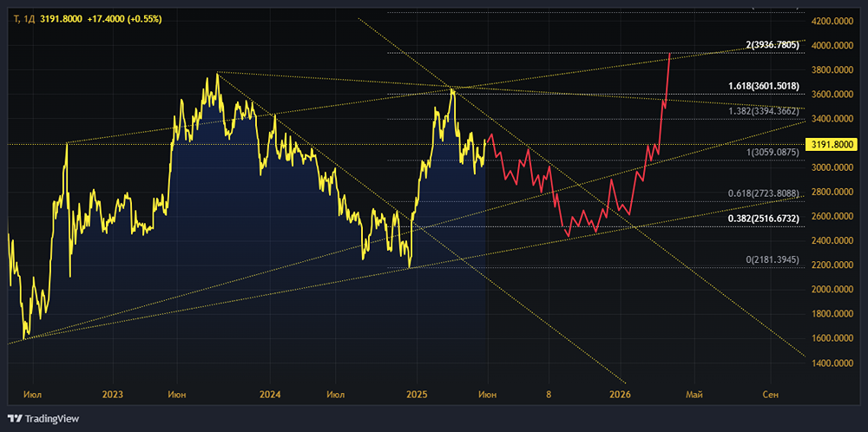Click the Сен label on time axis

coord(771,395)
